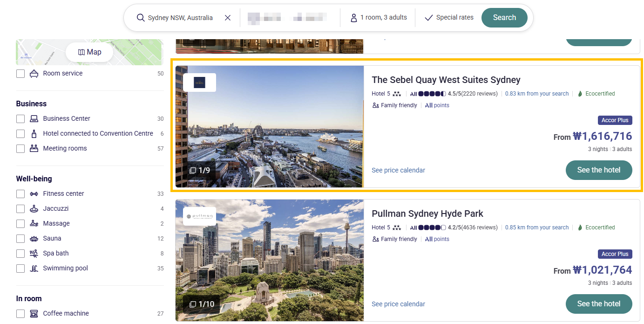Click Pullman Family friendly icon
The image size is (644, 324).
click(x=375, y=239)
